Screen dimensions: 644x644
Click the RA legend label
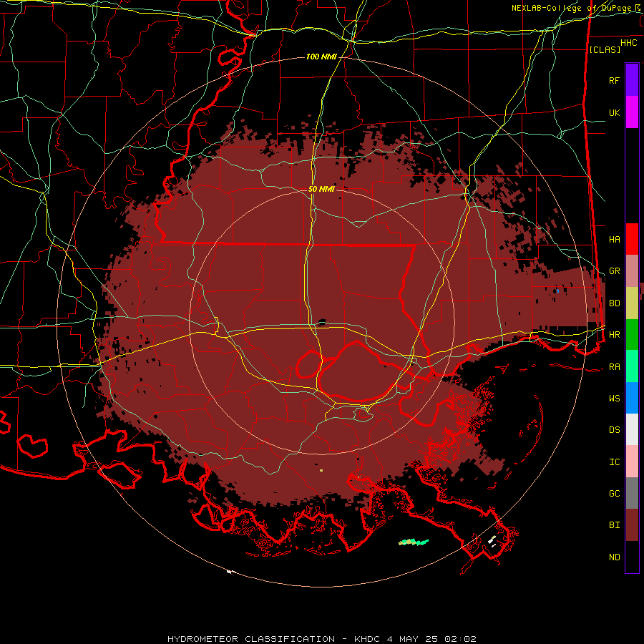tap(614, 366)
